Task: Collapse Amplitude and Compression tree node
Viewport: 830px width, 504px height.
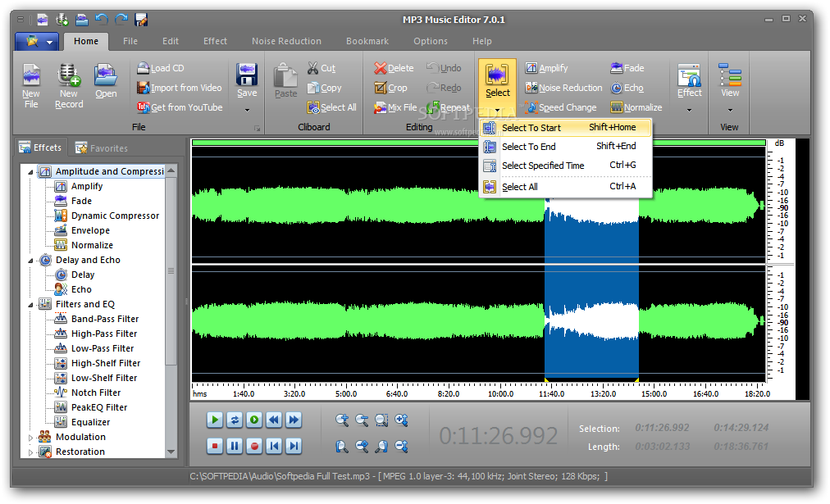Action: point(30,172)
